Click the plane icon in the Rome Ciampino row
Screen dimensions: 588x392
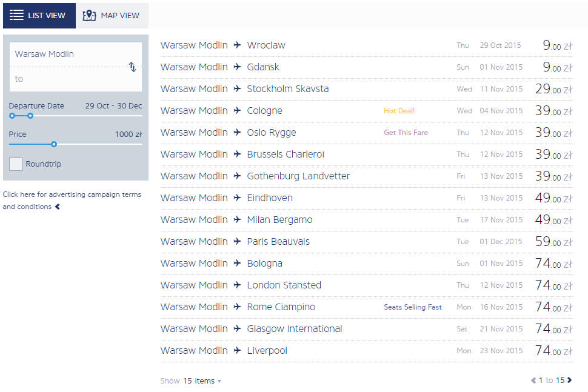coord(237,307)
